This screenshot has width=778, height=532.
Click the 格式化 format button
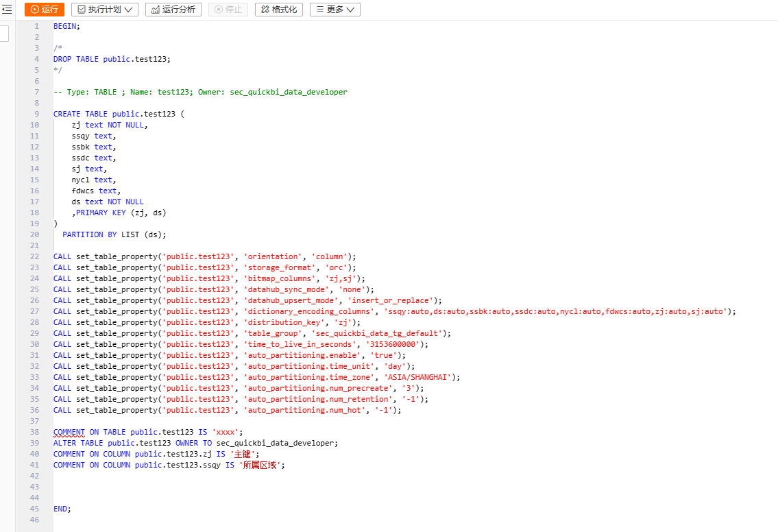(279, 10)
